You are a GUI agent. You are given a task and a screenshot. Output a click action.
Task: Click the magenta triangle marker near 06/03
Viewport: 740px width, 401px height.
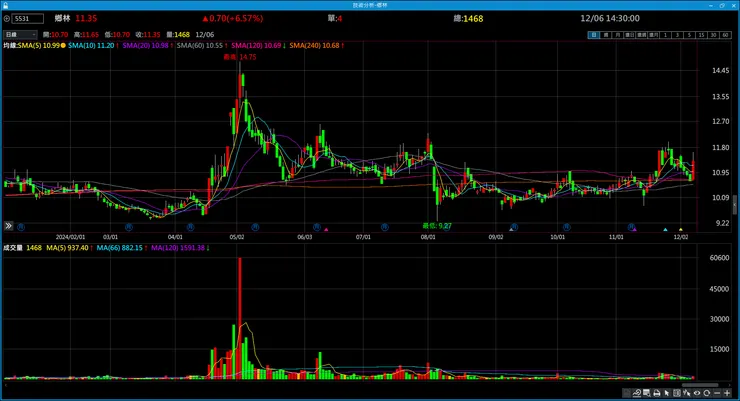coord(326,229)
